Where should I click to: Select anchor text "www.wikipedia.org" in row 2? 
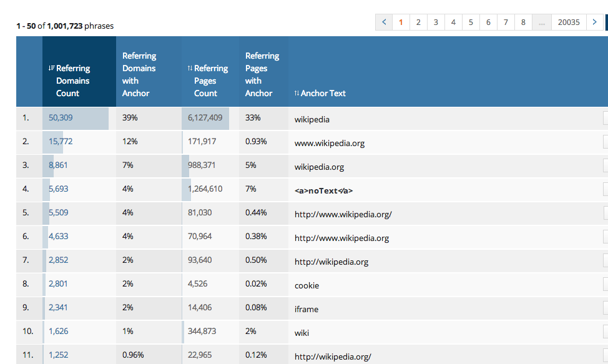click(330, 143)
